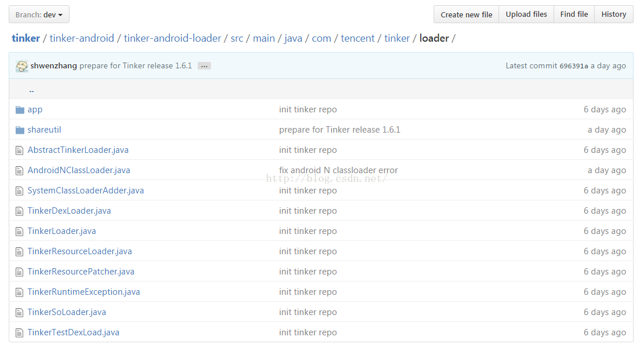Viewport: 644px width, 344px height.
Task: Click file icon of TinkerSoLoader.java
Action: [19, 312]
